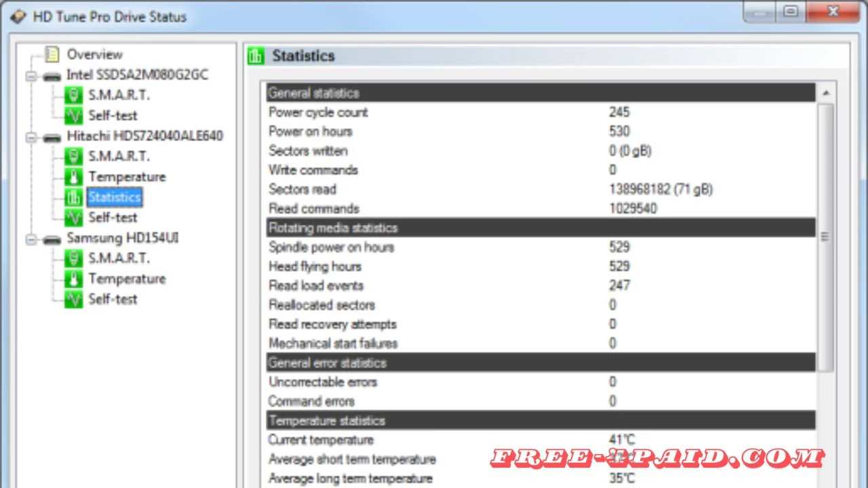
Task: Open Self-test under the Hitachi drive
Action: coord(113,218)
